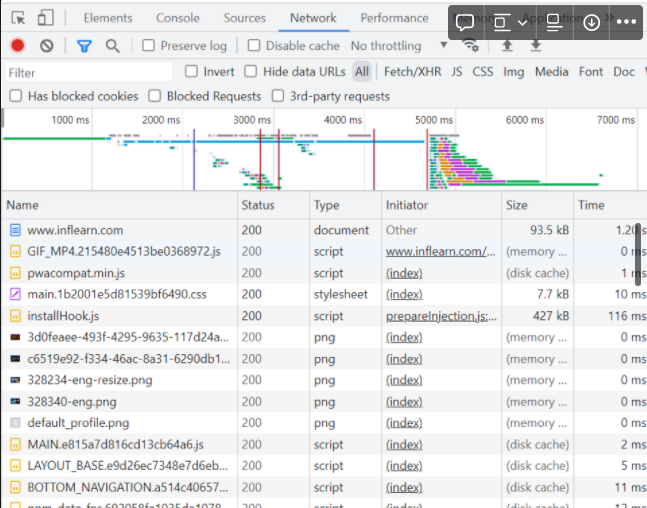Enable the Preserve log checkbox
The height and width of the screenshot is (508, 647).
tap(149, 45)
